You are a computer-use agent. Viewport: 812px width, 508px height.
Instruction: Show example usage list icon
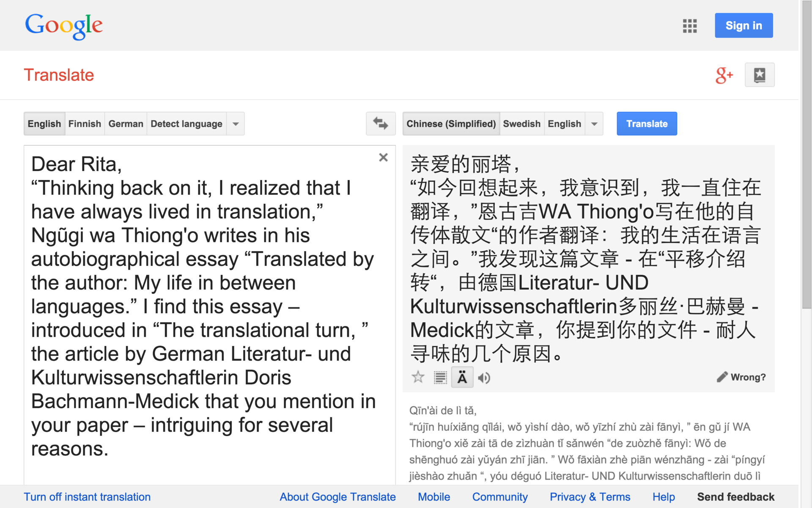pyautogui.click(x=440, y=377)
